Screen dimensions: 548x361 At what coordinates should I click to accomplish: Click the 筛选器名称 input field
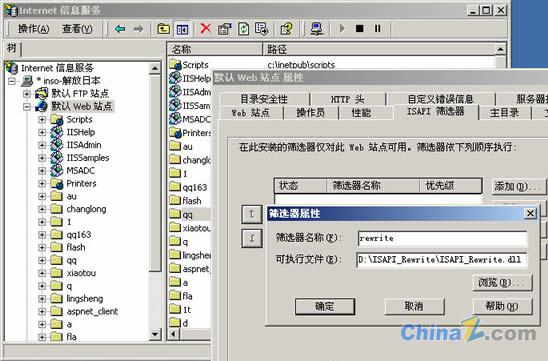(x=442, y=238)
